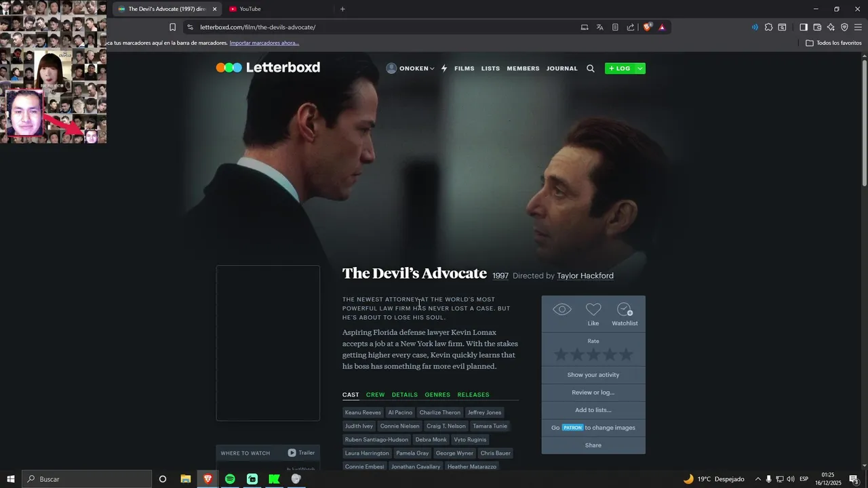Click the browser address bar URL

(x=258, y=27)
